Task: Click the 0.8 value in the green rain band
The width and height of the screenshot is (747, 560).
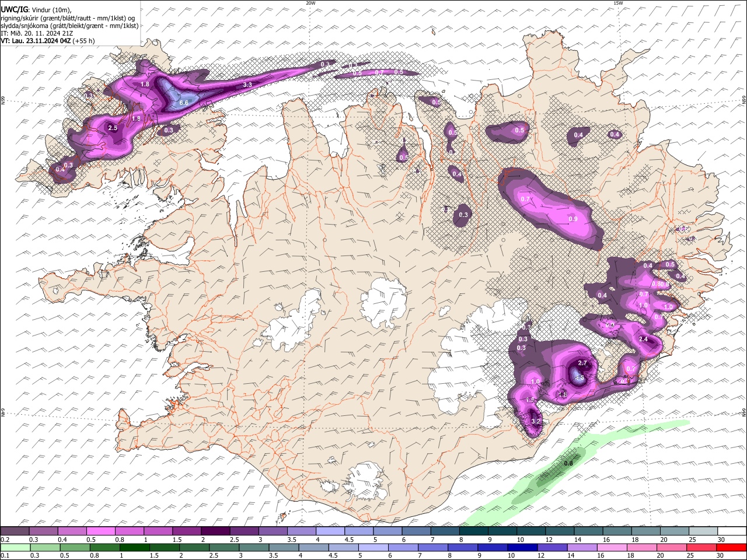Action: (568, 464)
